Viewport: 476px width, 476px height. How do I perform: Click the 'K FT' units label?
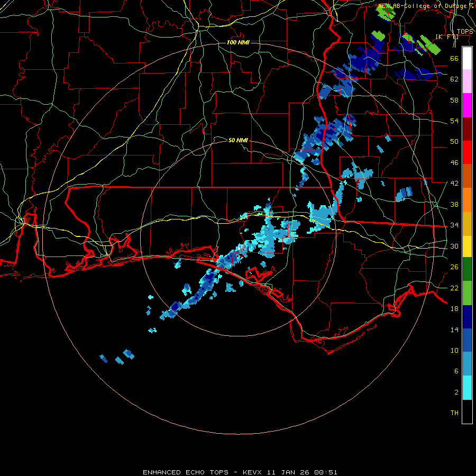click(x=447, y=36)
